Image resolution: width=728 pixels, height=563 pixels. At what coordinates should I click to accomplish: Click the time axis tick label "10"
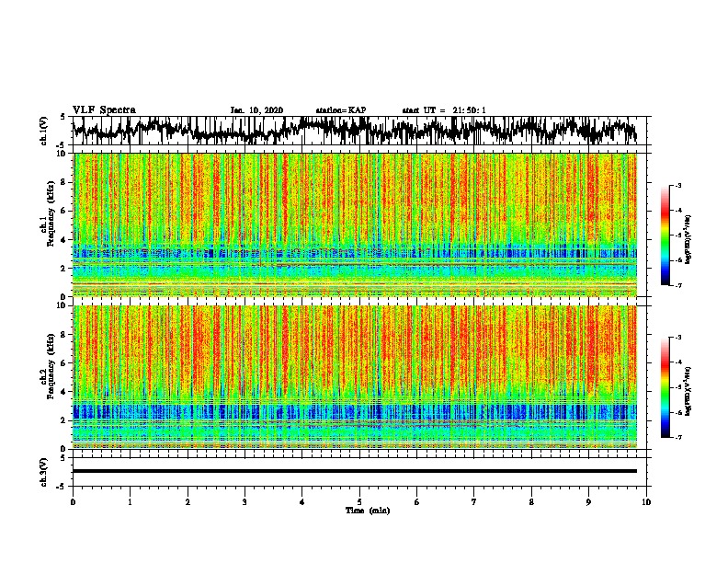coord(646,502)
